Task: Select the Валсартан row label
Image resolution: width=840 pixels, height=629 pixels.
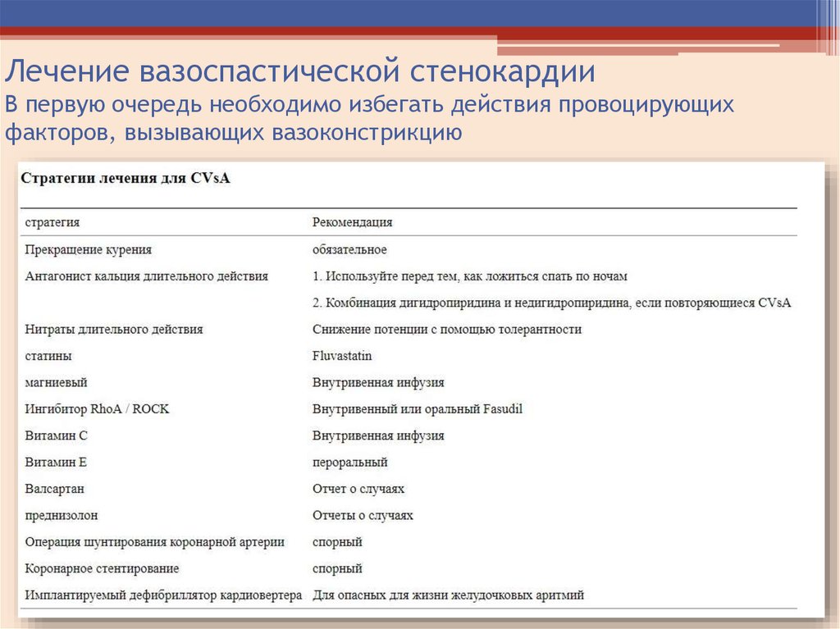Action: point(55,489)
